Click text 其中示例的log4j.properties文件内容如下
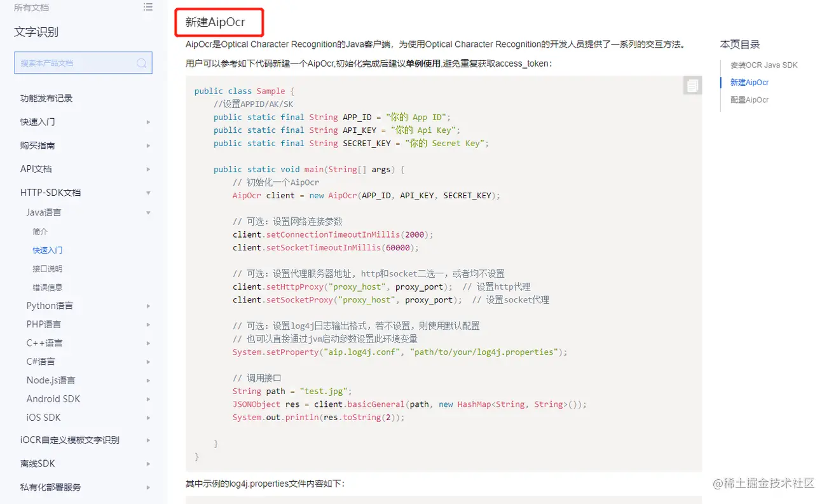 tap(265, 484)
